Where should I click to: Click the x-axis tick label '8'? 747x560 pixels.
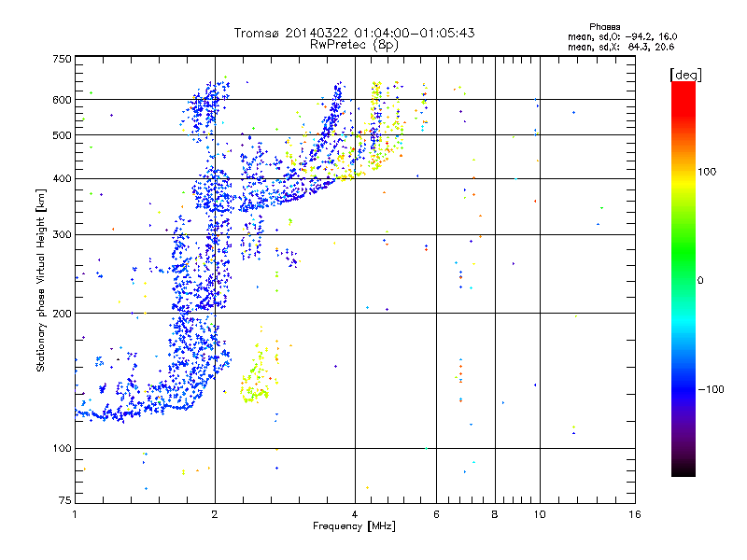click(x=495, y=514)
